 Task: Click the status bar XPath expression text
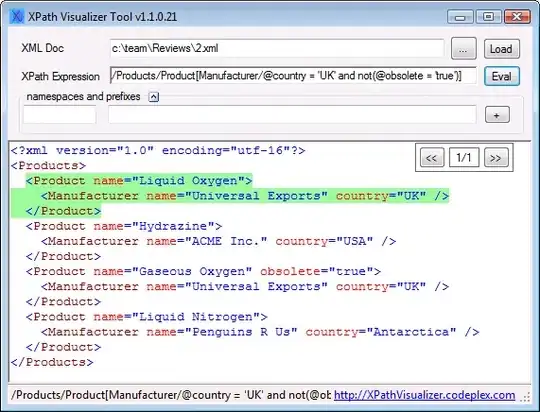click(171, 395)
